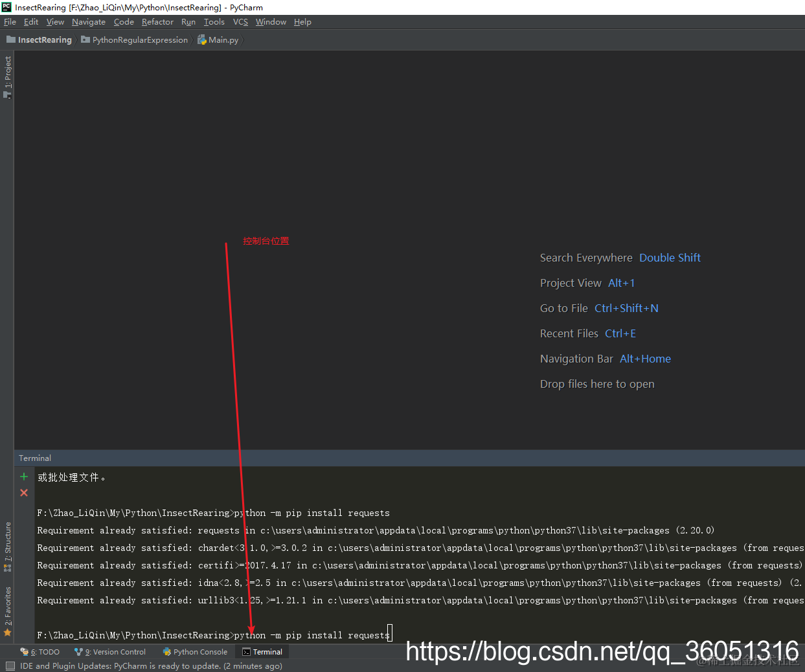Click 'Requirement already satisfied: requests' line

click(x=376, y=530)
